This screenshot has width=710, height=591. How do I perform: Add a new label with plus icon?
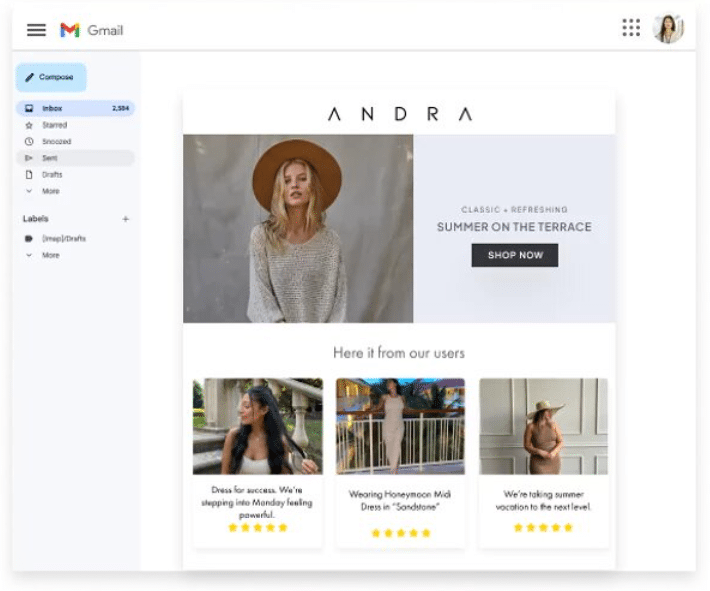[125, 219]
